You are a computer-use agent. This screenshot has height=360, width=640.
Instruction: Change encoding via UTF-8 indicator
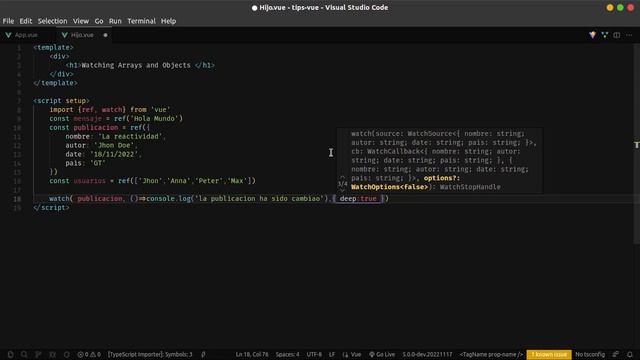click(314, 354)
